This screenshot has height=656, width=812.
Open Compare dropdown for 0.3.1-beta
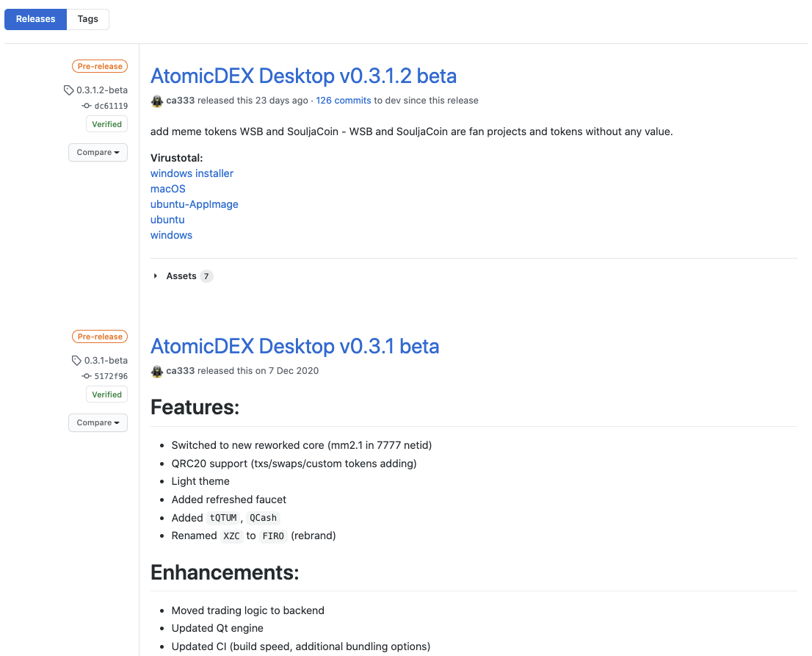98,423
